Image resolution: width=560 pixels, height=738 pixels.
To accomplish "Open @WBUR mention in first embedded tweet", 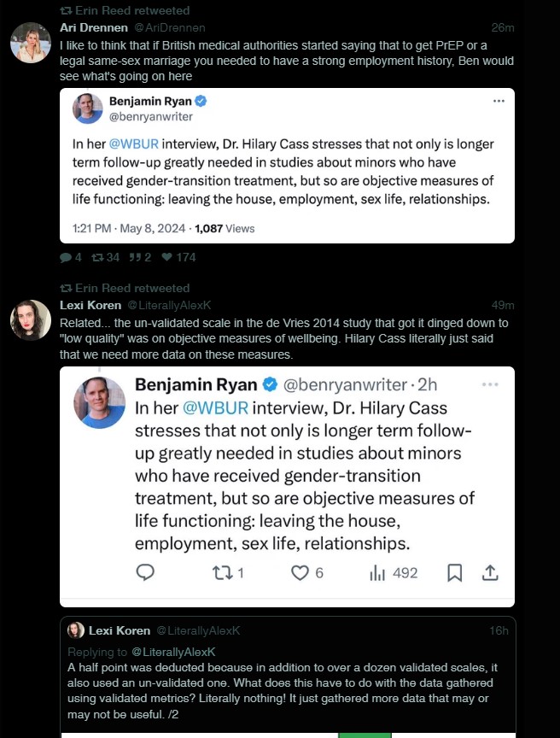I will [x=132, y=144].
